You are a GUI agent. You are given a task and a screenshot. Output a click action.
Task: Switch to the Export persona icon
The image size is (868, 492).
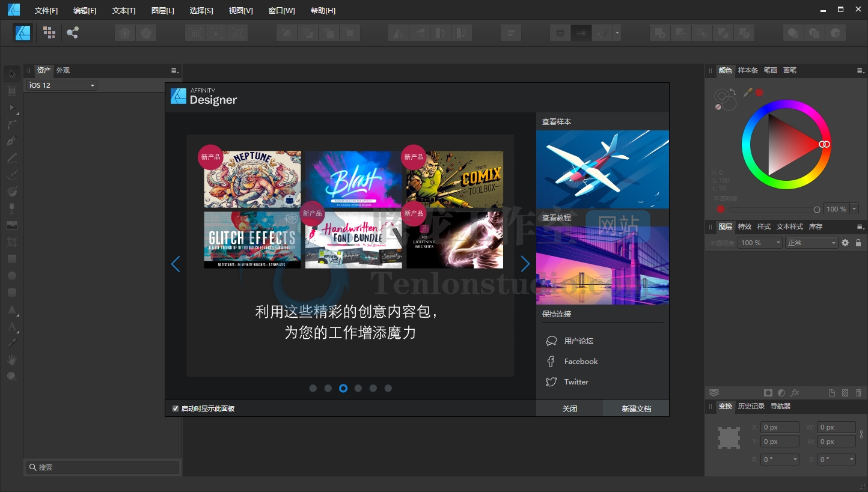pos(73,32)
